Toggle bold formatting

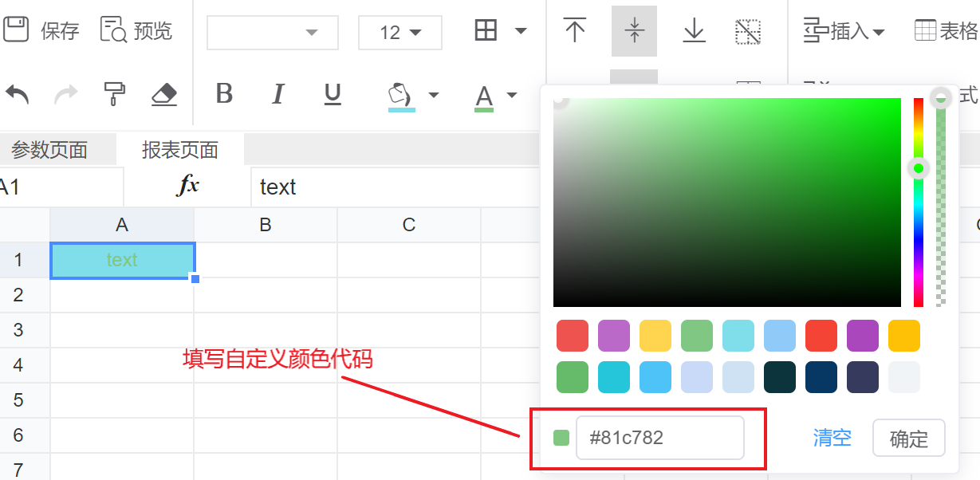click(224, 94)
